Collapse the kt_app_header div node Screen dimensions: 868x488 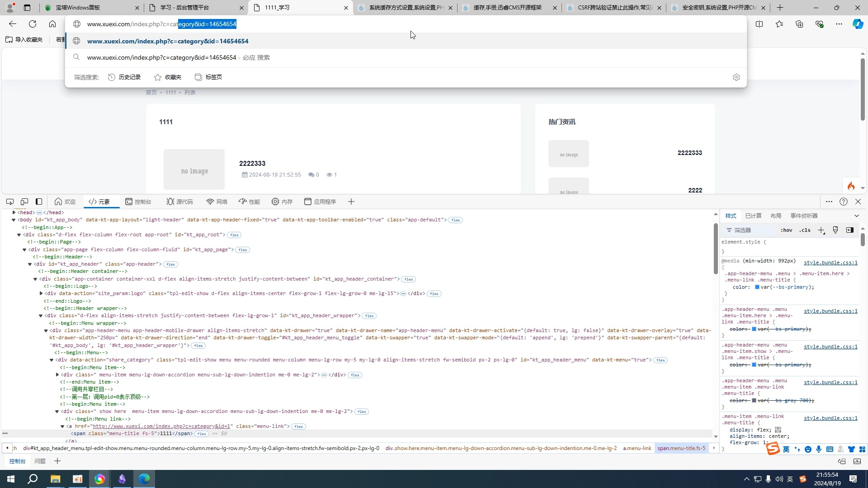[30, 264]
